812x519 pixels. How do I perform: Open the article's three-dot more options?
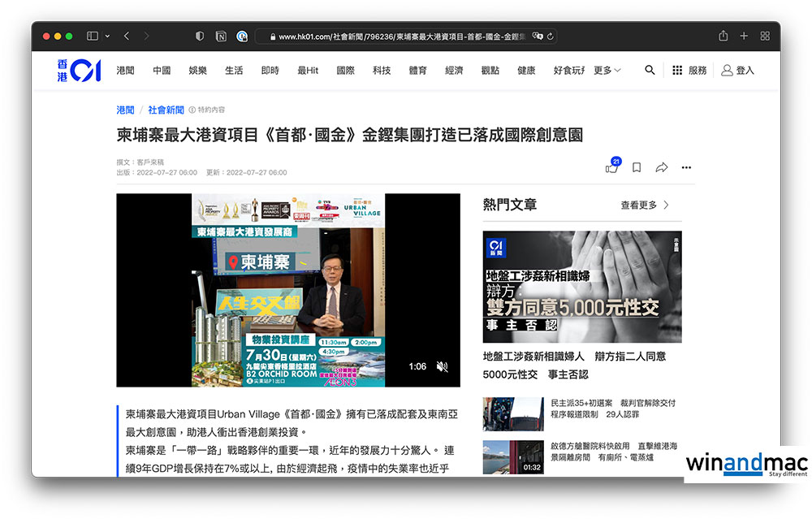[x=686, y=167]
